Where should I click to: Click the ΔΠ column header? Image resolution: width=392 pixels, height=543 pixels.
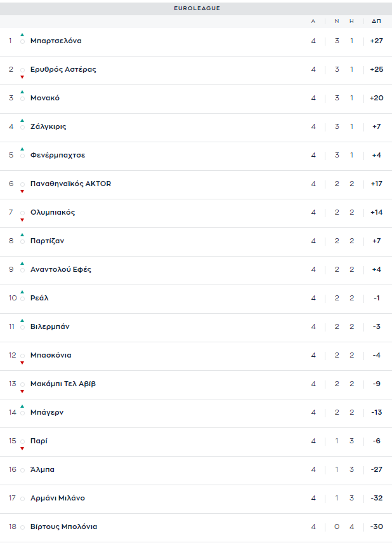tap(376, 21)
